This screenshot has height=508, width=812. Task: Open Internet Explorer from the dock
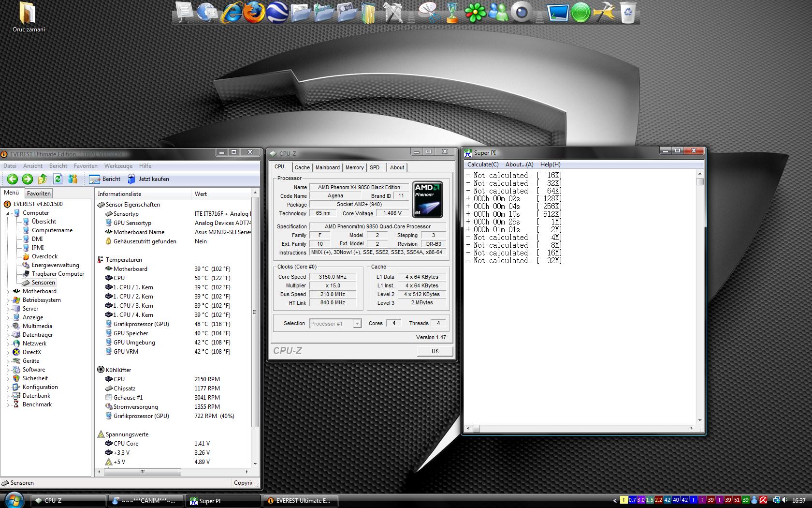pyautogui.click(x=232, y=13)
